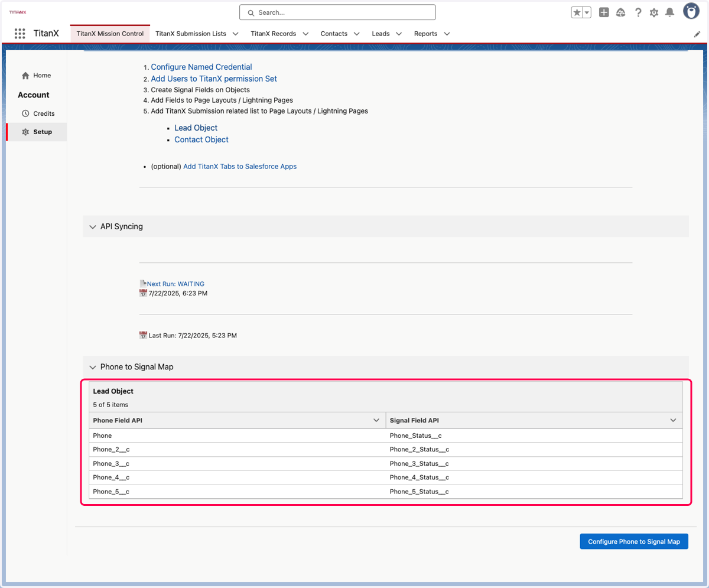Expand the Reports tab chevron

pyautogui.click(x=447, y=34)
